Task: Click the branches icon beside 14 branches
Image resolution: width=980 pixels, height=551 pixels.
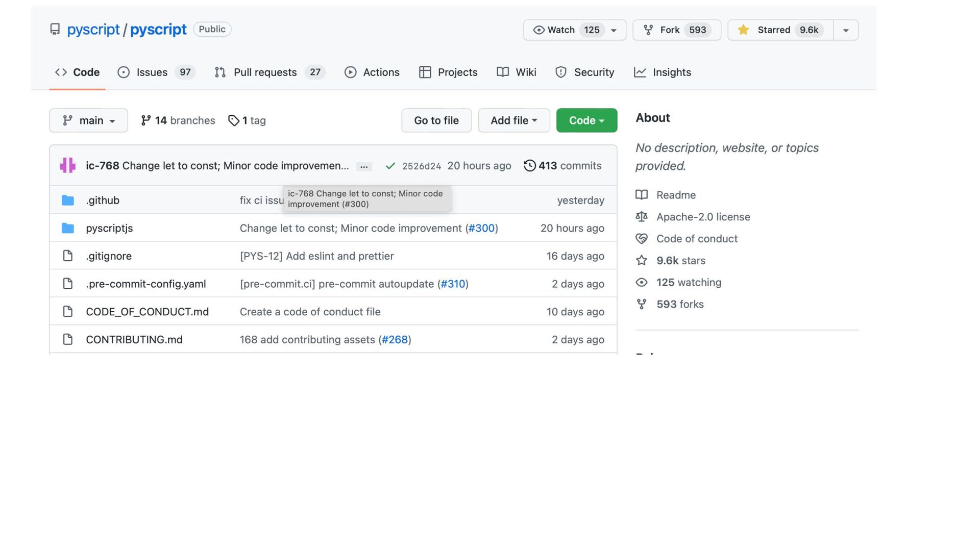Action: pyautogui.click(x=146, y=120)
